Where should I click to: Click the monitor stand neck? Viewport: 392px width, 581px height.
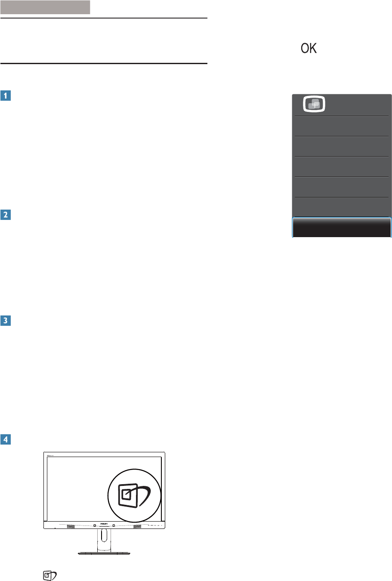click(x=104, y=540)
